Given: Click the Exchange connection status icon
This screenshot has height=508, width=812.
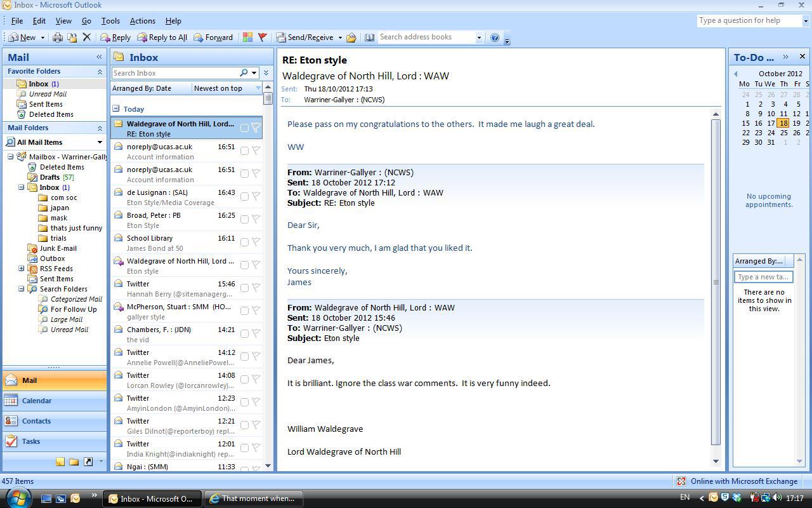Looking at the screenshot, I should tap(681, 481).
